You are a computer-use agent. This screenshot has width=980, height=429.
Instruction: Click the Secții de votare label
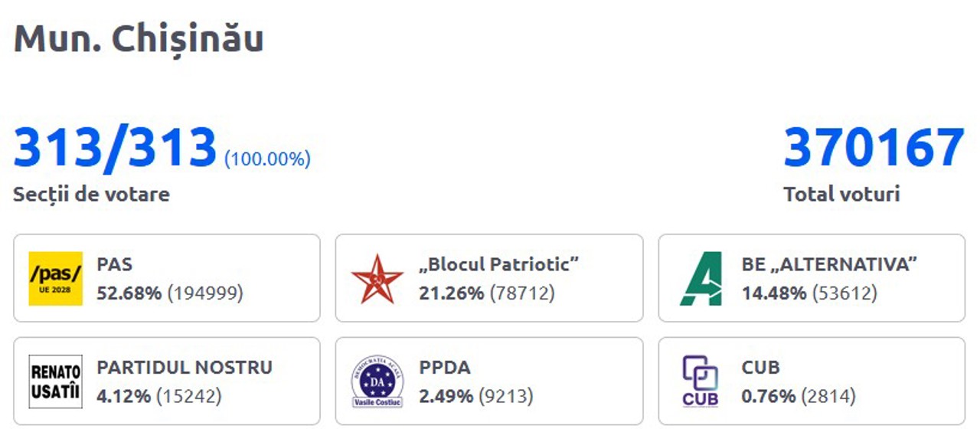91,195
